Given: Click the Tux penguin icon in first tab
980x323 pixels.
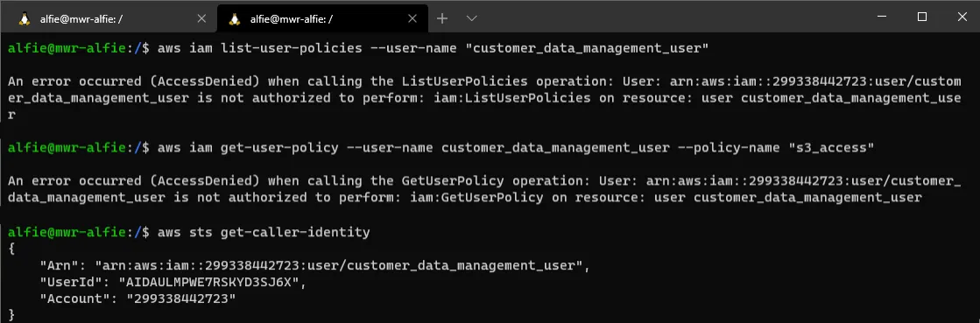Looking at the screenshot, I should 25,18.
